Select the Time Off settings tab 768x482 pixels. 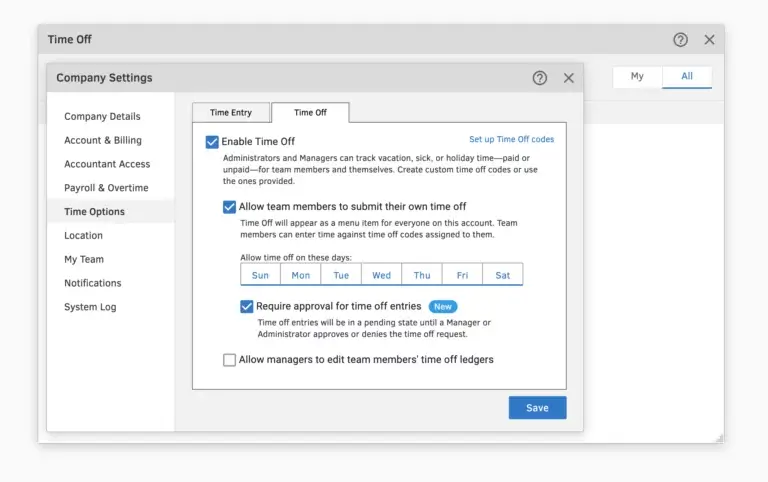pos(310,113)
